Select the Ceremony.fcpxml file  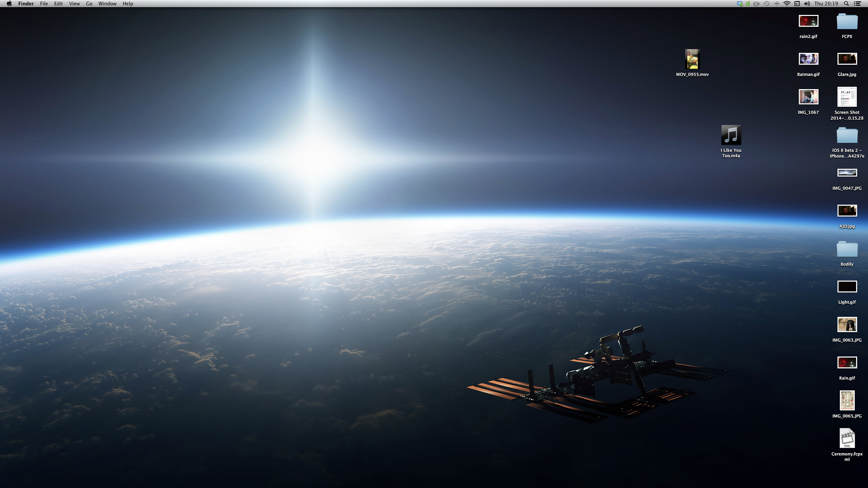[847, 438]
